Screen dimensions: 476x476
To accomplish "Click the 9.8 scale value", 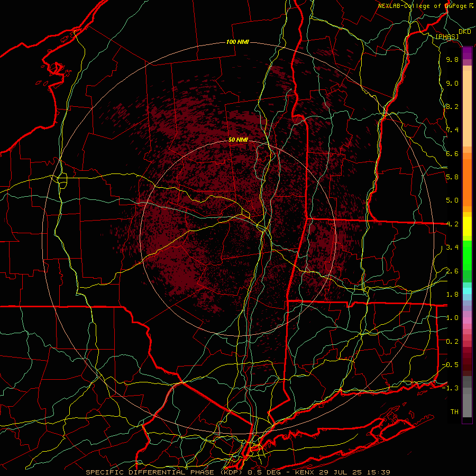I will click(452, 59).
